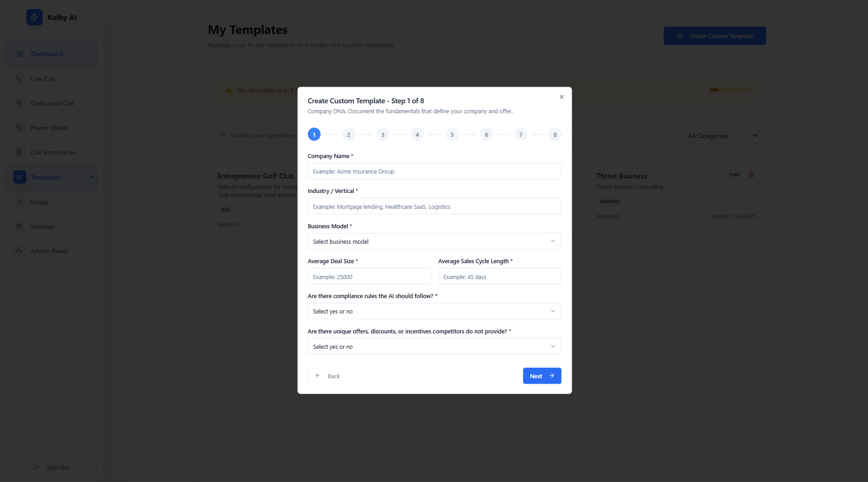The image size is (868, 482).
Task: Jump to step 4 in the wizard stepper
Action: (417, 134)
